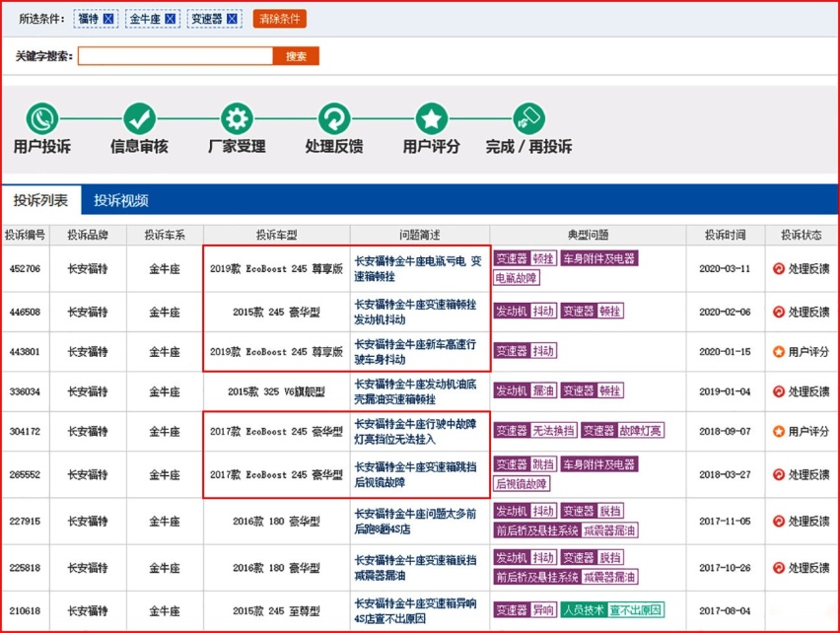Screen dimensions: 840x633
Task: Open complaint 长安福特金牛座变速箱顿挫发动机抖动
Action: (415, 312)
